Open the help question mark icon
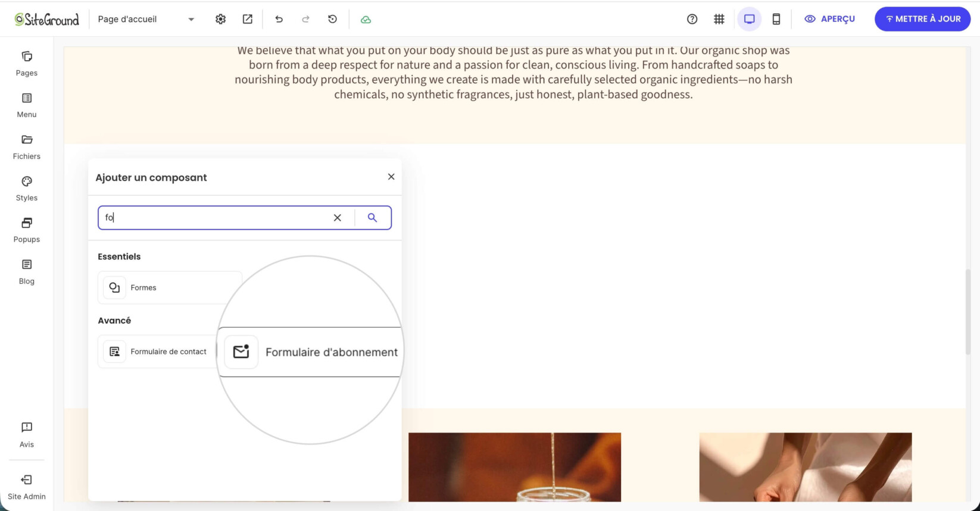This screenshot has height=511, width=980. click(692, 19)
